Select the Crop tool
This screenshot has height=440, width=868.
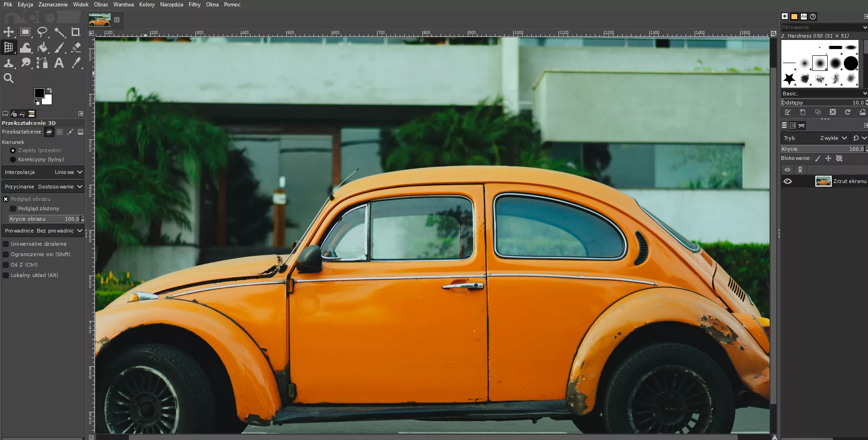tap(76, 32)
